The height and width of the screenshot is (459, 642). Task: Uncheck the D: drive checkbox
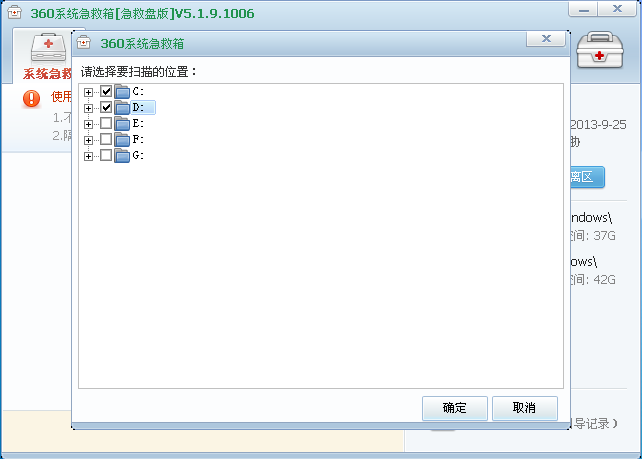coord(106,108)
